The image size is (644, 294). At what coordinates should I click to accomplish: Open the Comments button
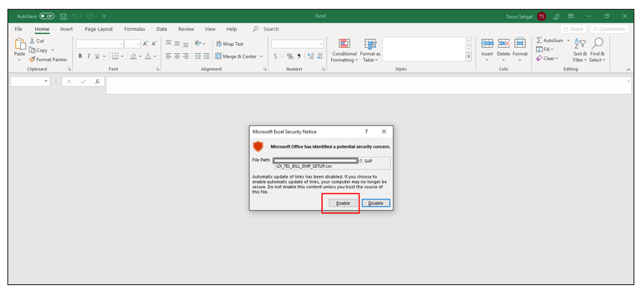tap(609, 29)
